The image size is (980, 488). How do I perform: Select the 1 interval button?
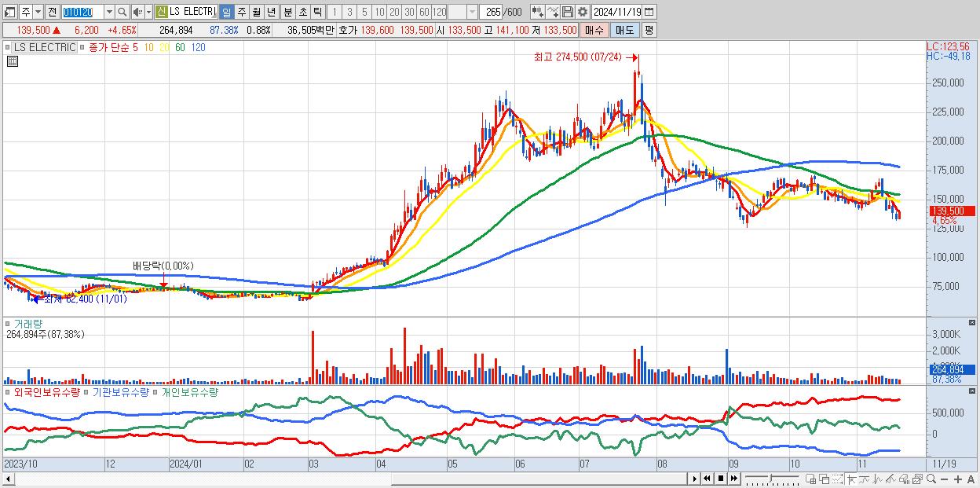point(335,12)
